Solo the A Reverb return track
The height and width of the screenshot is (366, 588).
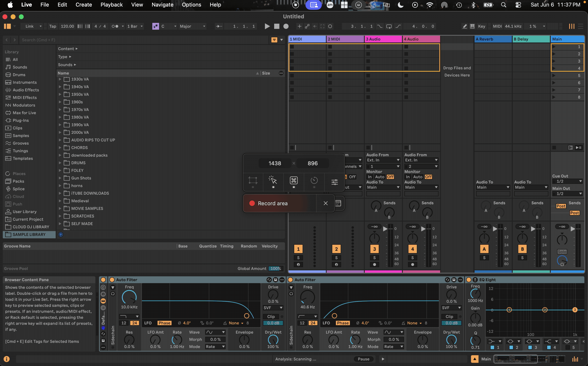point(484,258)
